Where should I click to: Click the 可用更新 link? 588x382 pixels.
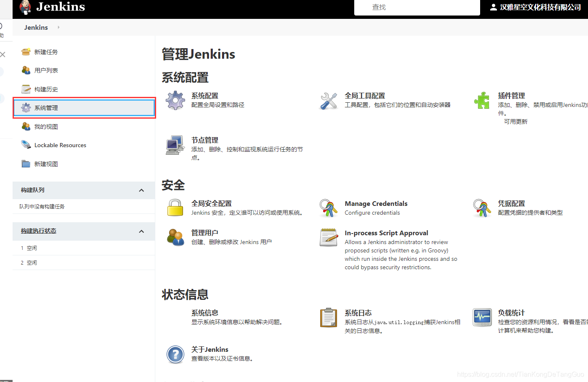click(516, 121)
